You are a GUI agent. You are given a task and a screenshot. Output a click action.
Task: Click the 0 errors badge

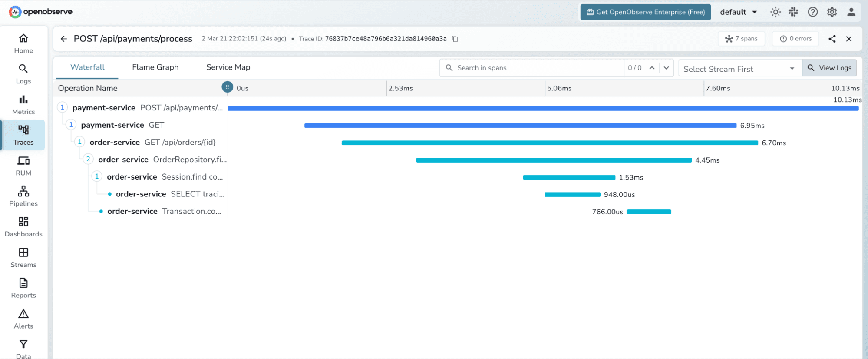tap(795, 39)
